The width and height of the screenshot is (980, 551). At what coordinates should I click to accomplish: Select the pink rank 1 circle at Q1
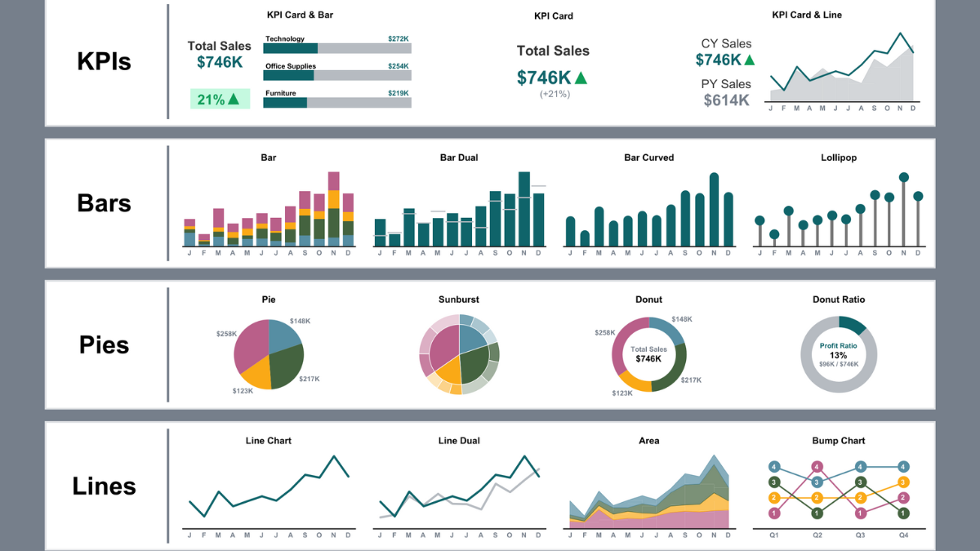[774, 513]
